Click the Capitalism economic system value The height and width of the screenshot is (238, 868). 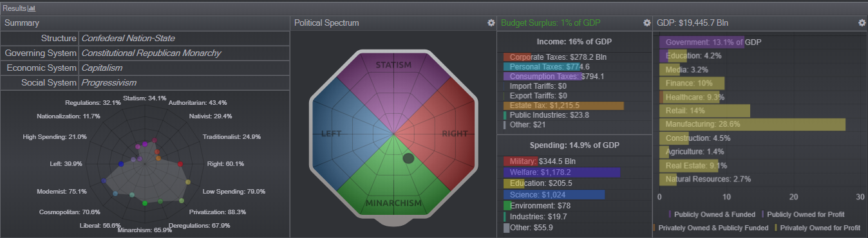[102, 68]
